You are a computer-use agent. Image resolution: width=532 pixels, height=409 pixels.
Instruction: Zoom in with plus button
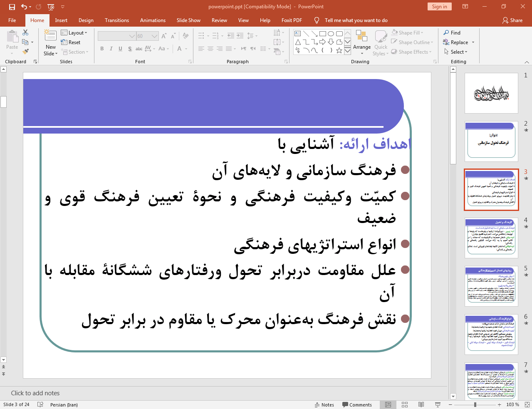(499, 404)
